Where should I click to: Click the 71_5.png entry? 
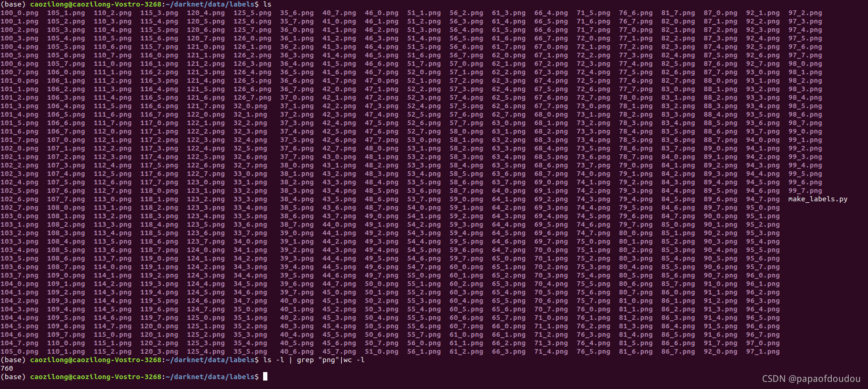594,13
